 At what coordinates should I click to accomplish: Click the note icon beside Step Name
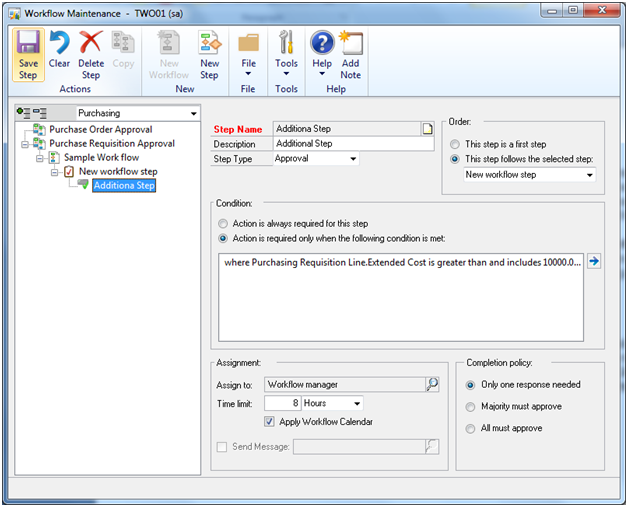tap(427, 129)
